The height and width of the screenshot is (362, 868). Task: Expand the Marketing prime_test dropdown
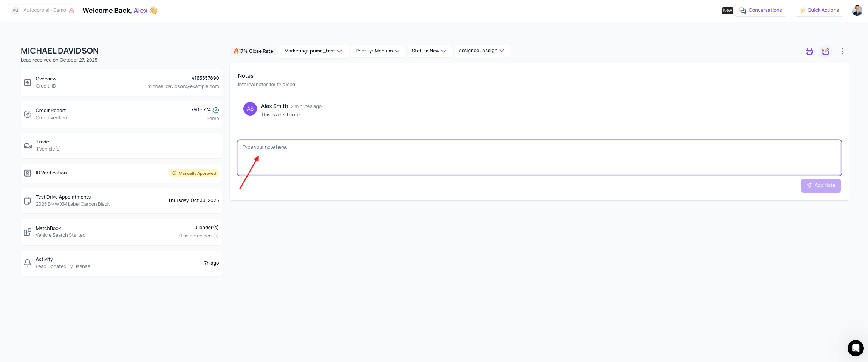313,51
